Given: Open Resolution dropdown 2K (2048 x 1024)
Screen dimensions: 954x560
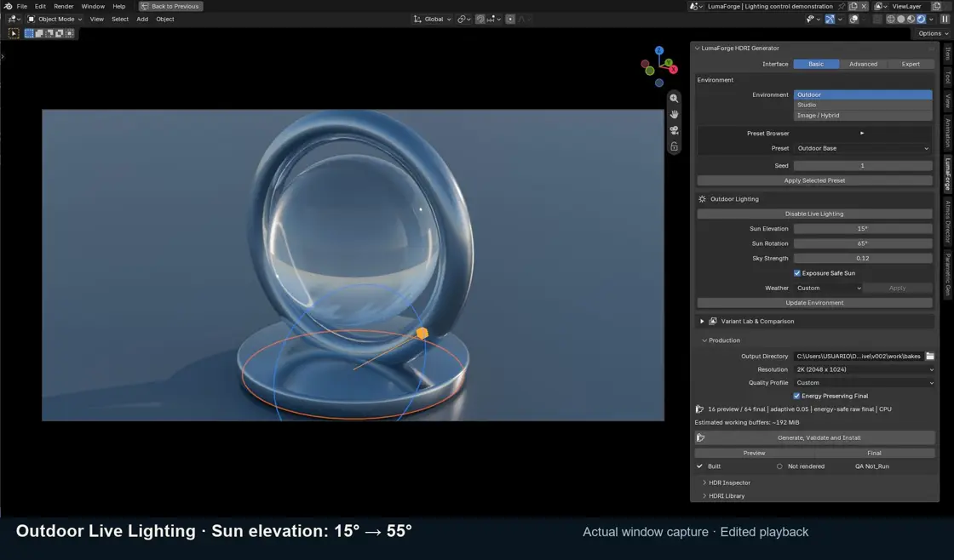Looking at the screenshot, I should (864, 369).
